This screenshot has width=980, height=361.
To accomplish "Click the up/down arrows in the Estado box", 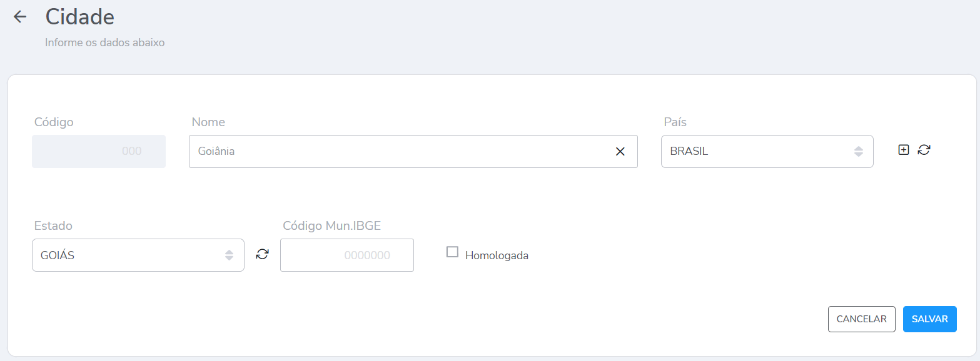I will [x=230, y=255].
